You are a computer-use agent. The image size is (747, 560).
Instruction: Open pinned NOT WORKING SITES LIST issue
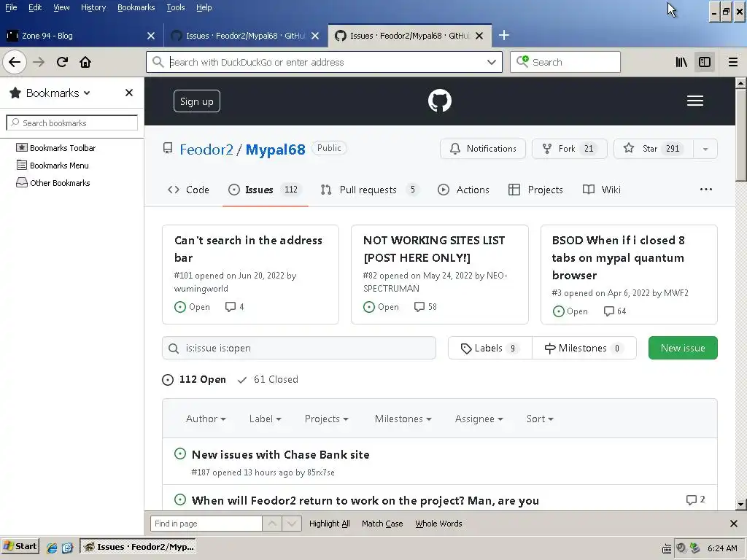pos(434,249)
